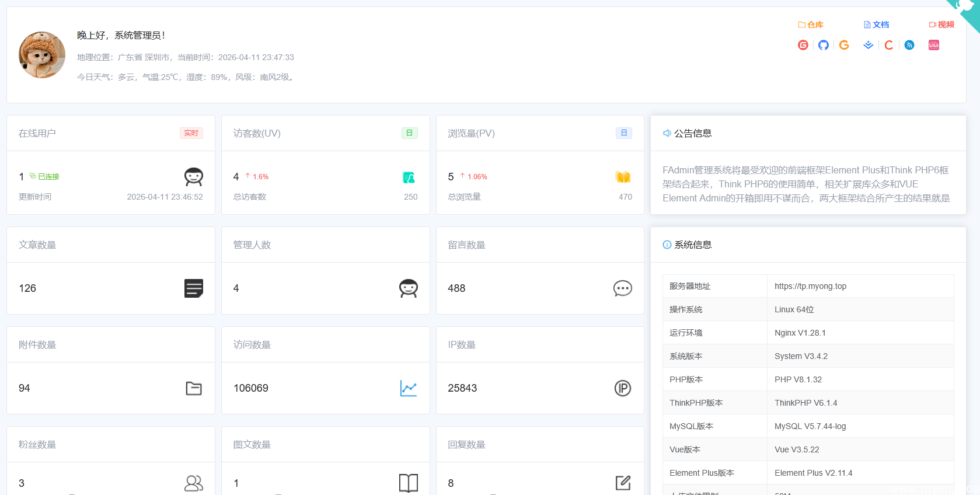Click the green 日 tag on visitor card
Viewport: 980px width, 495px height.
pos(410,133)
